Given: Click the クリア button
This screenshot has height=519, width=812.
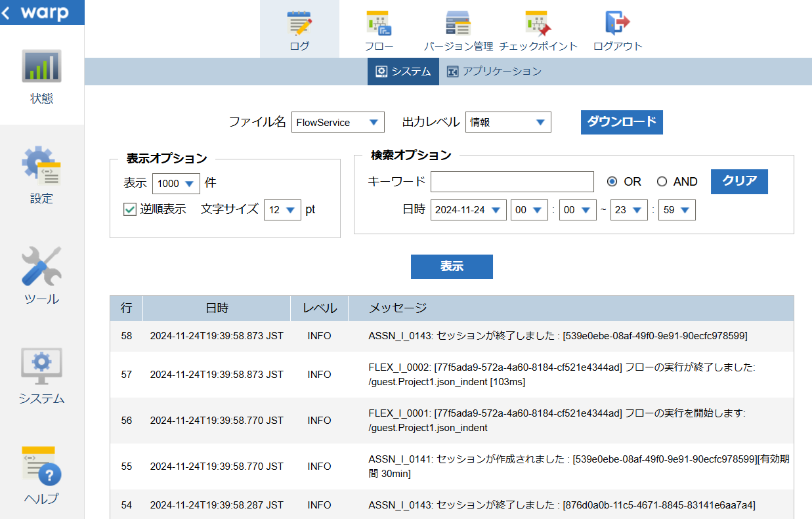Looking at the screenshot, I should [x=740, y=182].
